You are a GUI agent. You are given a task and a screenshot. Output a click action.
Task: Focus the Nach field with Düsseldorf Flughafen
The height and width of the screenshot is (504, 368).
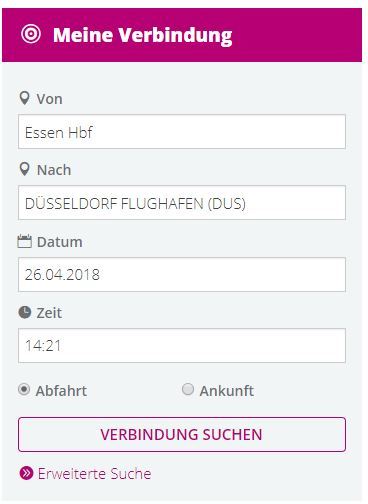coord(182,203)
